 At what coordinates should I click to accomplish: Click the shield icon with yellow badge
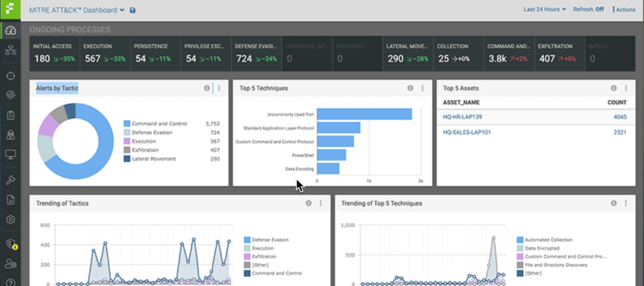coord(11,245)
